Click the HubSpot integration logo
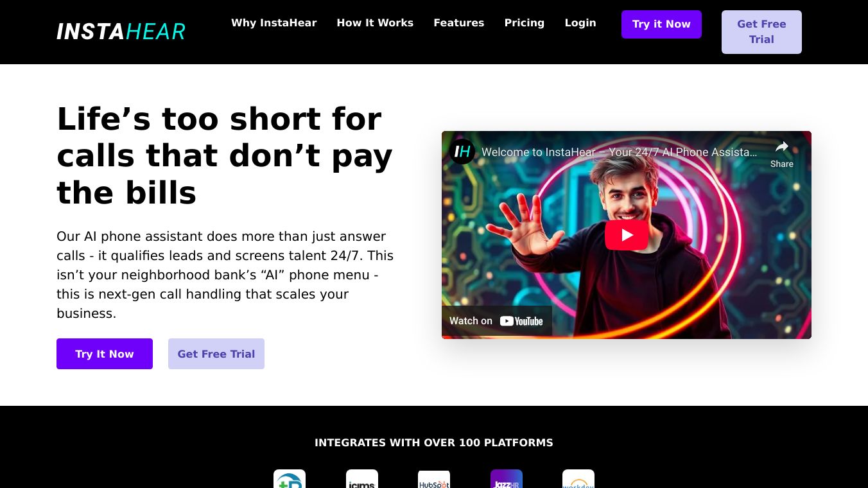This screenshot has height=488, width=868. (434, 479)
